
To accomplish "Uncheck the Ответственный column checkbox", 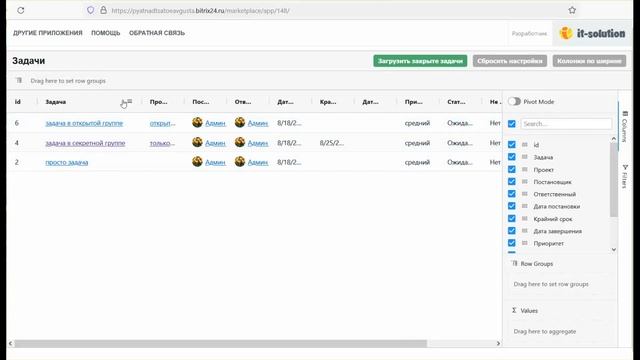I will 512,194.
